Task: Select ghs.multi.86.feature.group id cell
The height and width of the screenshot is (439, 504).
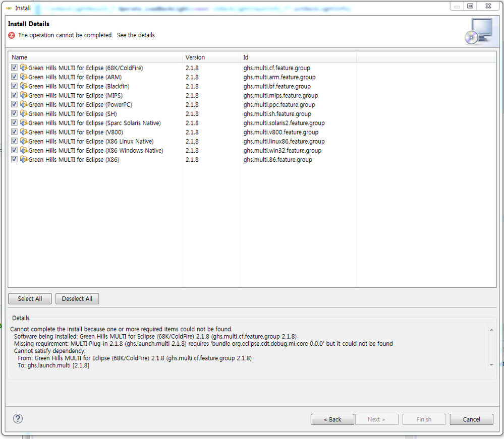Action: pos(277,160)
